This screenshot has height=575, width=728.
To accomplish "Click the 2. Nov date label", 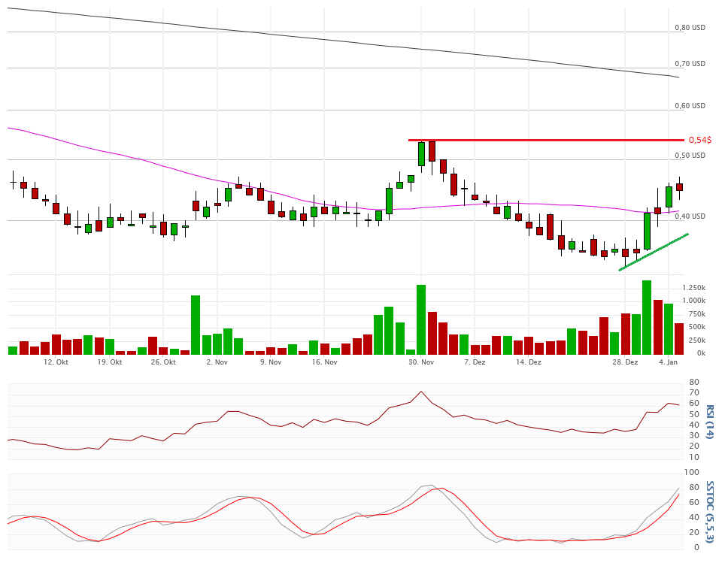I will [217, 362].
